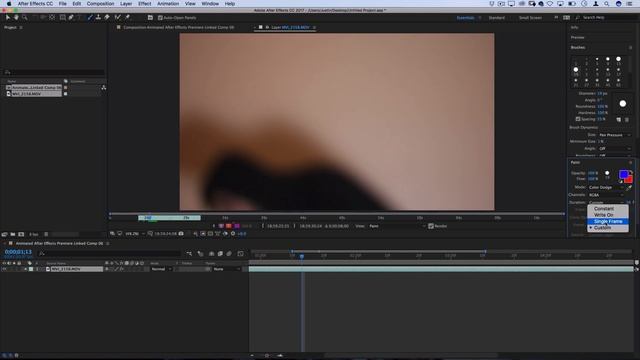
Task: Create a new composition in Project panel
Action: pyautogui.click(x=21, y=234)
